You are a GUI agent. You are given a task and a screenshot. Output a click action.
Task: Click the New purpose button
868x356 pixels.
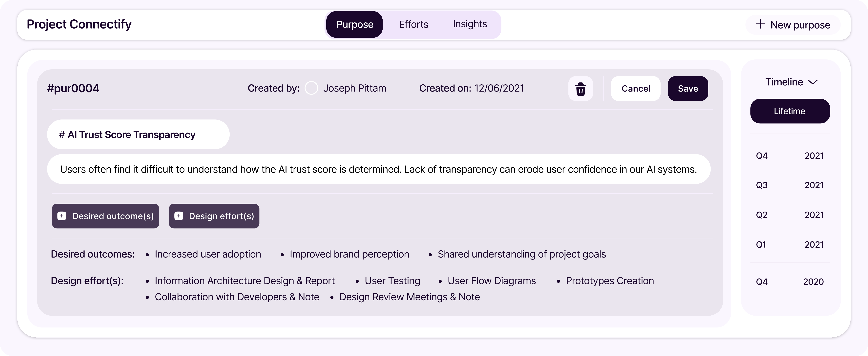point(793,25)
